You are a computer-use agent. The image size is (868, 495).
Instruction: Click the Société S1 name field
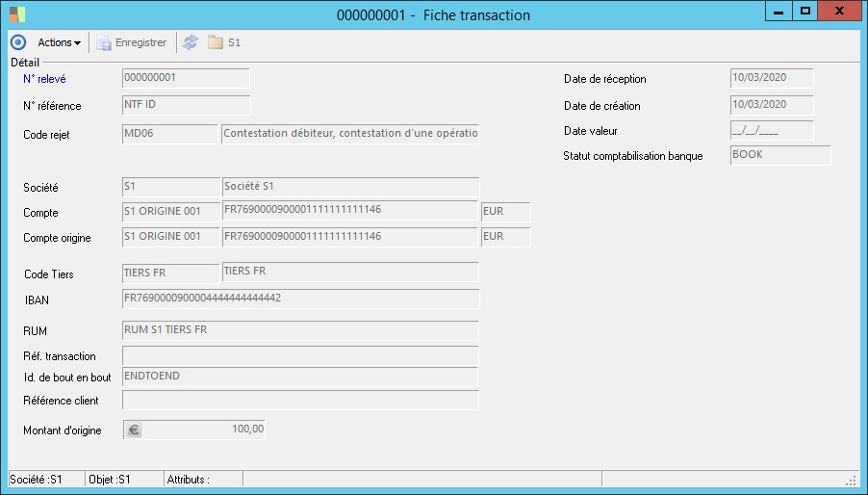pyautogui.click(x=350, y=187)
